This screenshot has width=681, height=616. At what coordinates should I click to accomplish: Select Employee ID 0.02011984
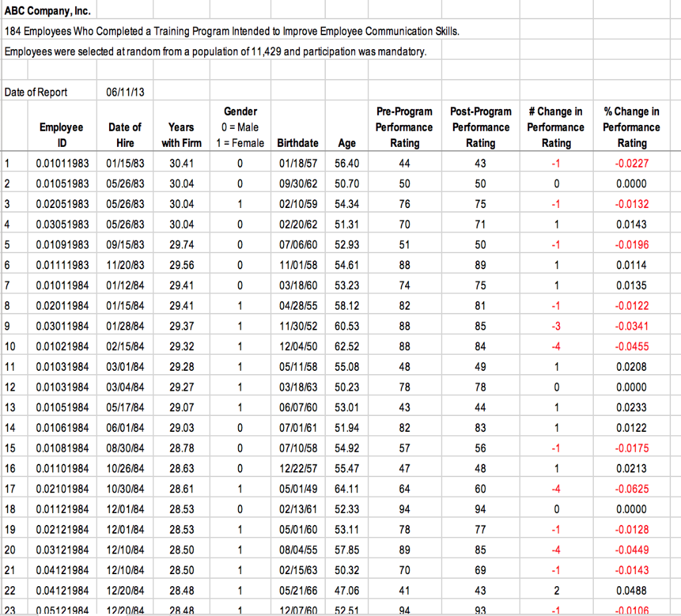(x=63, y=306)
